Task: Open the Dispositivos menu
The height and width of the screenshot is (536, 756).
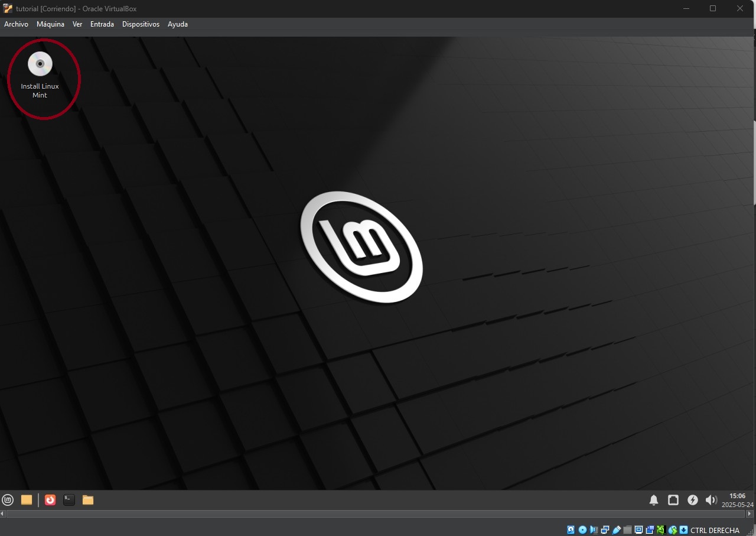Action: [x=141, y=24]
